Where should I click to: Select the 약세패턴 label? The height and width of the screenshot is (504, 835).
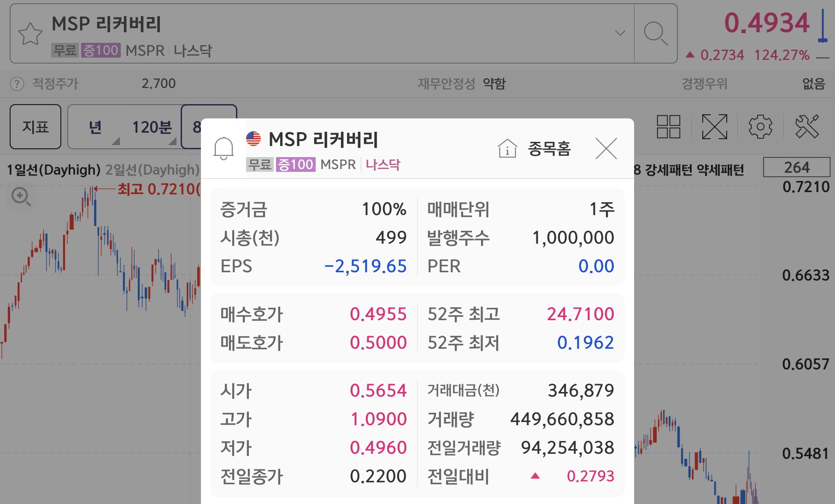tap(720, 170)
